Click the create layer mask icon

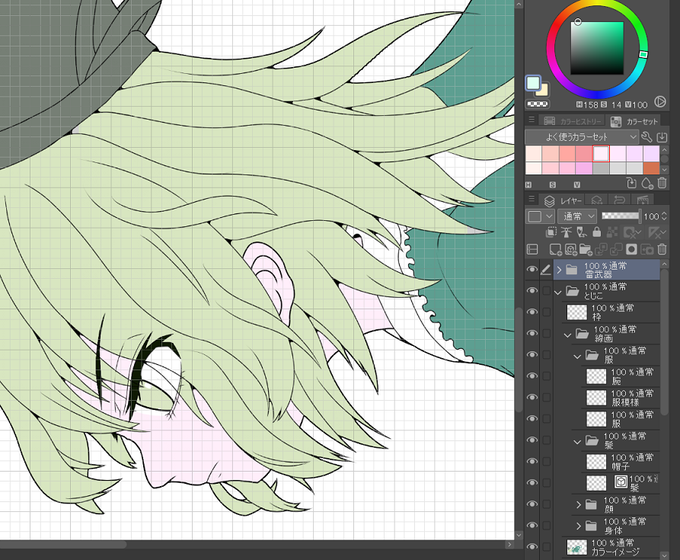[632, 249]
